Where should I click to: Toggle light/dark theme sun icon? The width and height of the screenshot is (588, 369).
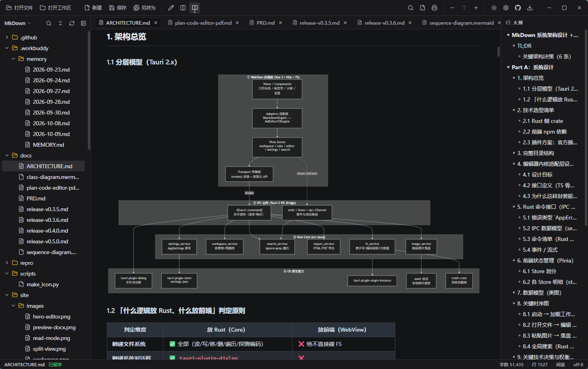coord(494,8)
